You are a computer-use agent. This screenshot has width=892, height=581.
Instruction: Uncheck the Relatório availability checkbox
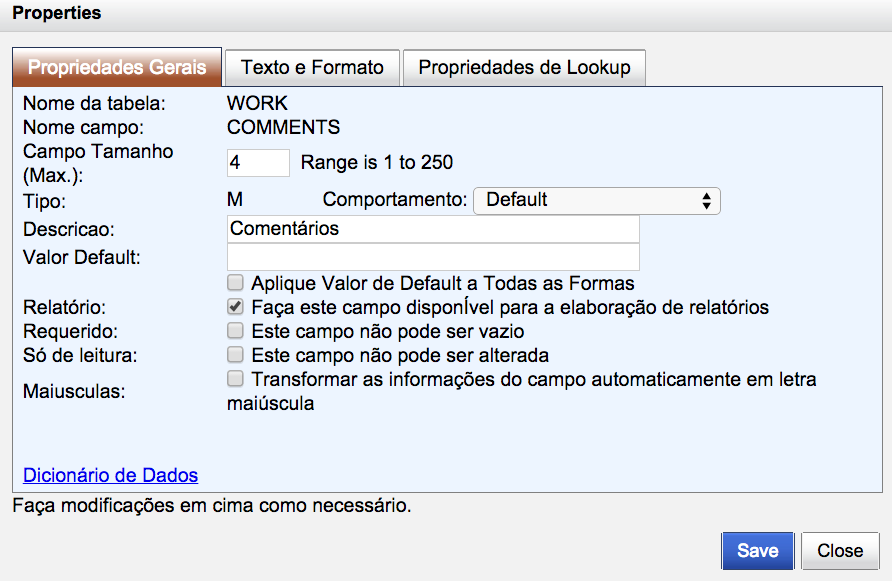[x=235, y=306]
